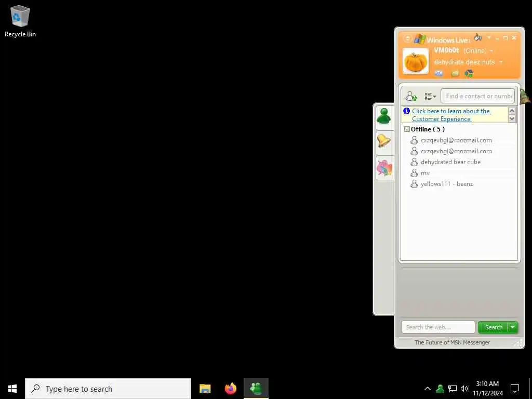Click the green Search button

pyautogui.click(x=494, y=327)
